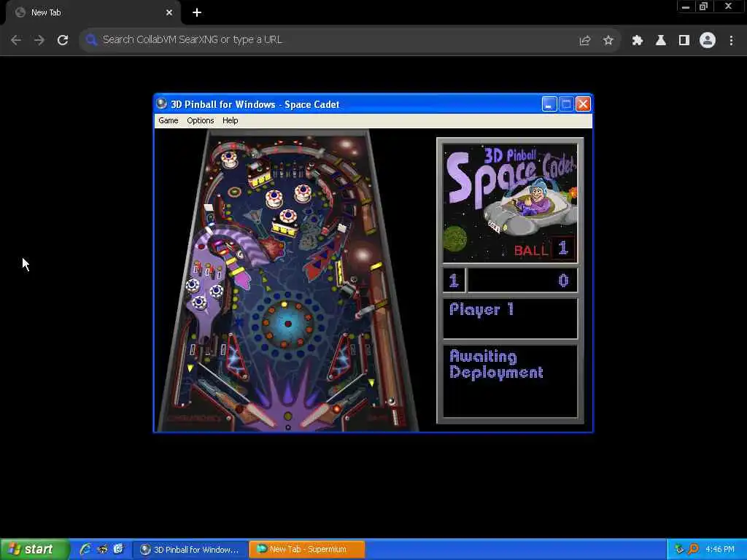Switch to 3D Pinball taskbar button

(190, 550)
